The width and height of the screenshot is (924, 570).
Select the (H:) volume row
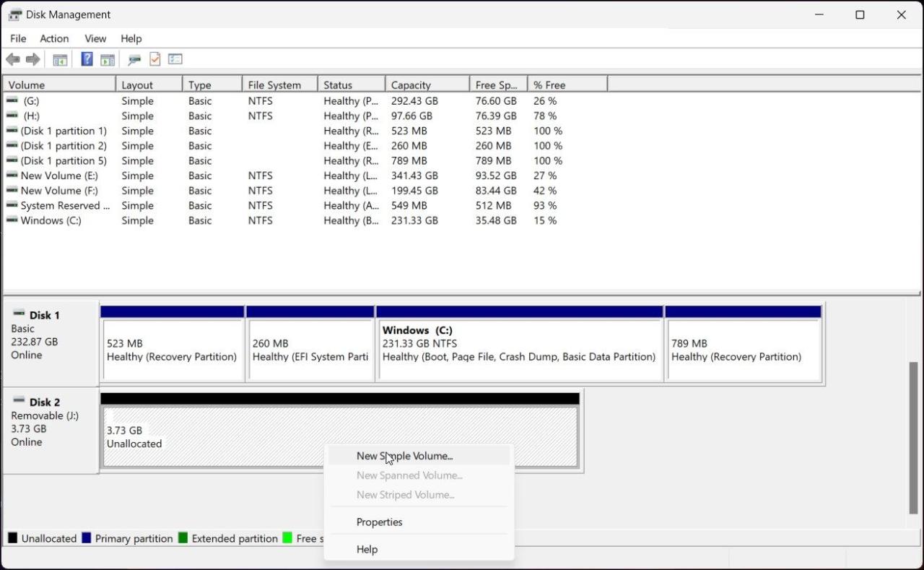[x=305, y=116]
